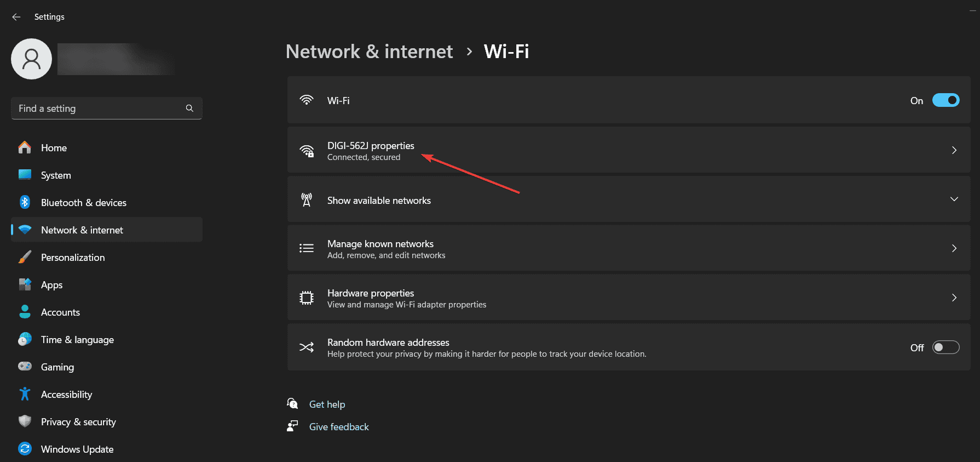Click the Random hardware addresses shuffle icon

(x=307, y=347)
